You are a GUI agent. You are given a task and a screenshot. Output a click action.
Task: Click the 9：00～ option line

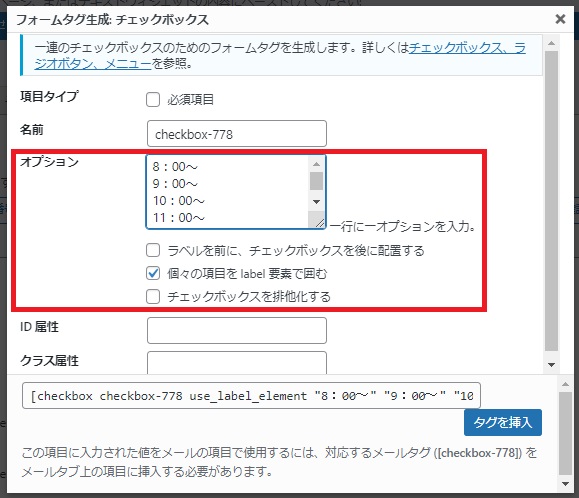[x=175, y=184]
